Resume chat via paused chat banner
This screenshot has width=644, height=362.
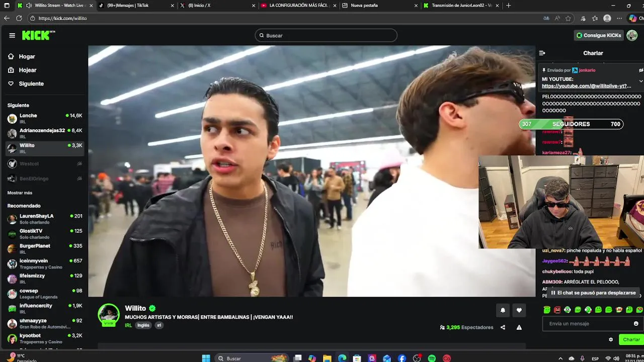[x=593, y=293]
